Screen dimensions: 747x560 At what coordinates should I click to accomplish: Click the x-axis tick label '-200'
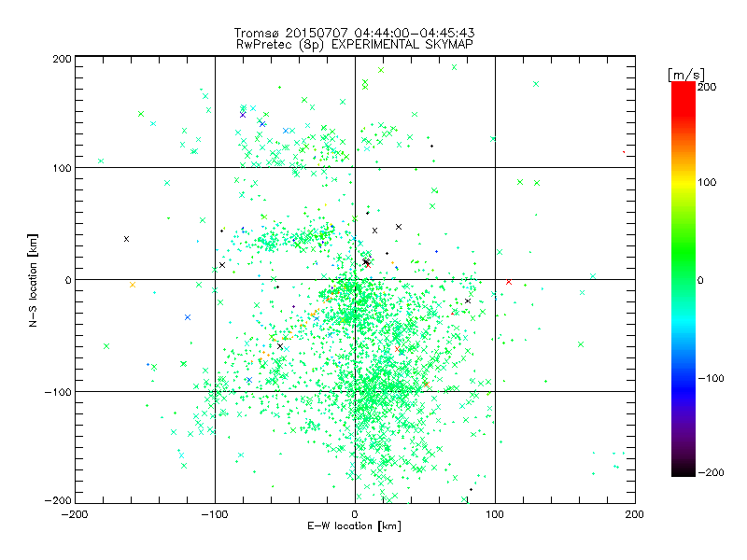[x=75, y=515]
